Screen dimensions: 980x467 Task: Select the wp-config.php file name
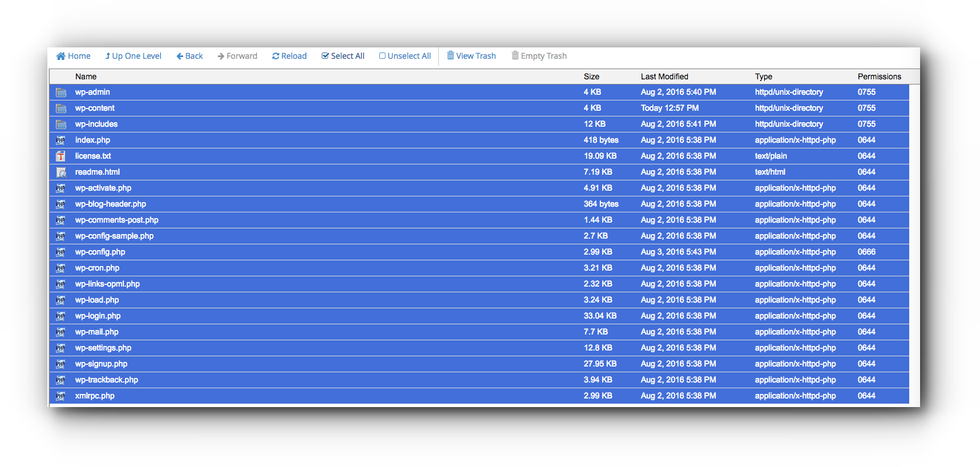[x=100, y=252]
